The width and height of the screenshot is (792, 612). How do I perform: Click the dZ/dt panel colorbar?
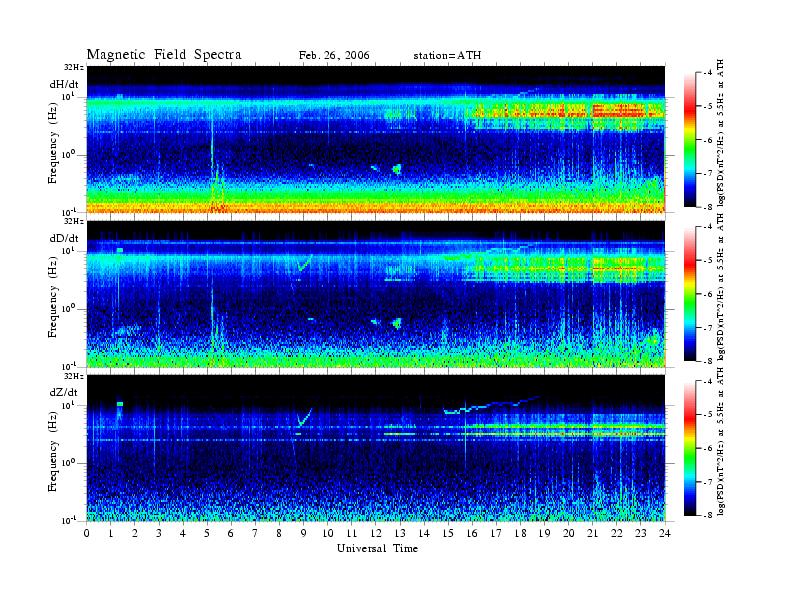689,448
